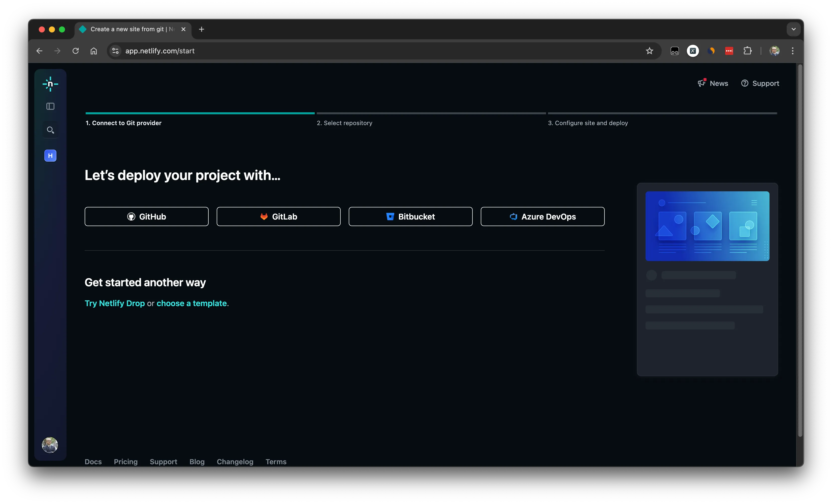
Task: Select the blue H team icon
Action: click(x=50, y=156)
